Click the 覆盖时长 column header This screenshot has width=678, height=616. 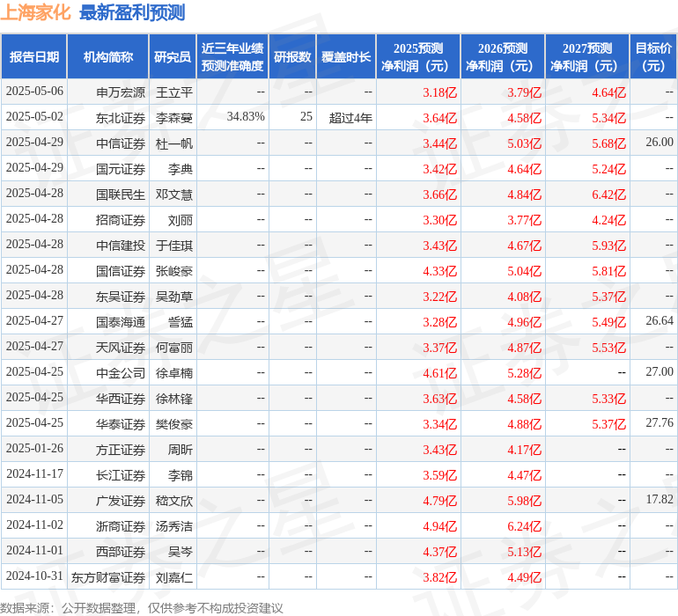pyautogui.click(x=346, y=57)
